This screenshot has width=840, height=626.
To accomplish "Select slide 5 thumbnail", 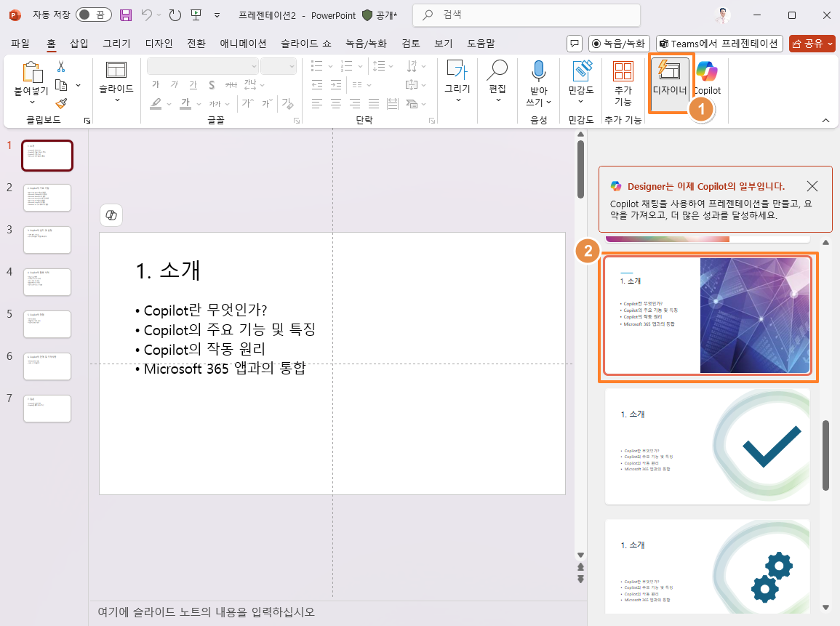I will (x=47, y=324).
